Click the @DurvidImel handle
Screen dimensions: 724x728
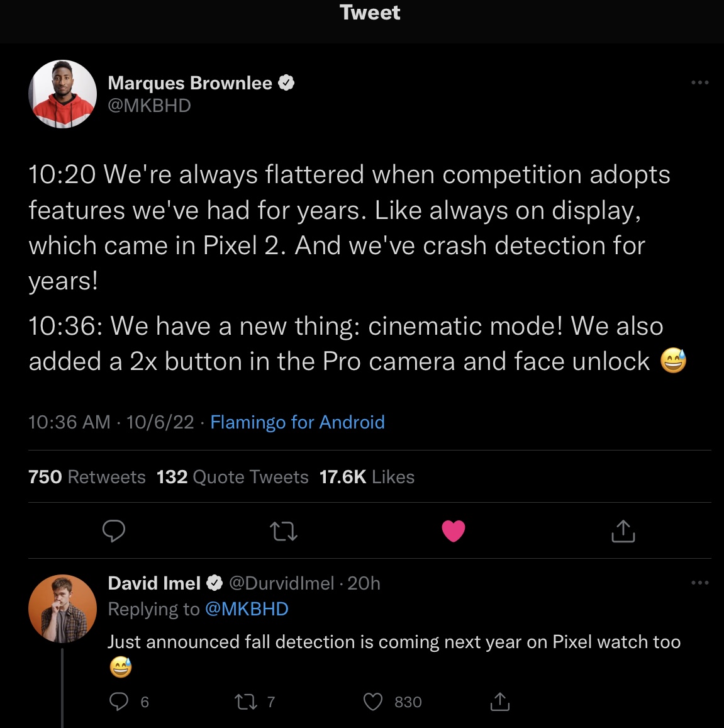click(x=281, y=583)
